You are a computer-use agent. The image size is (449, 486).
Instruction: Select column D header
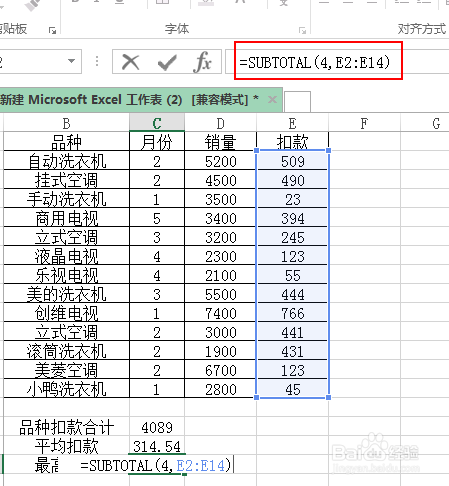click(x=220, y=123)
